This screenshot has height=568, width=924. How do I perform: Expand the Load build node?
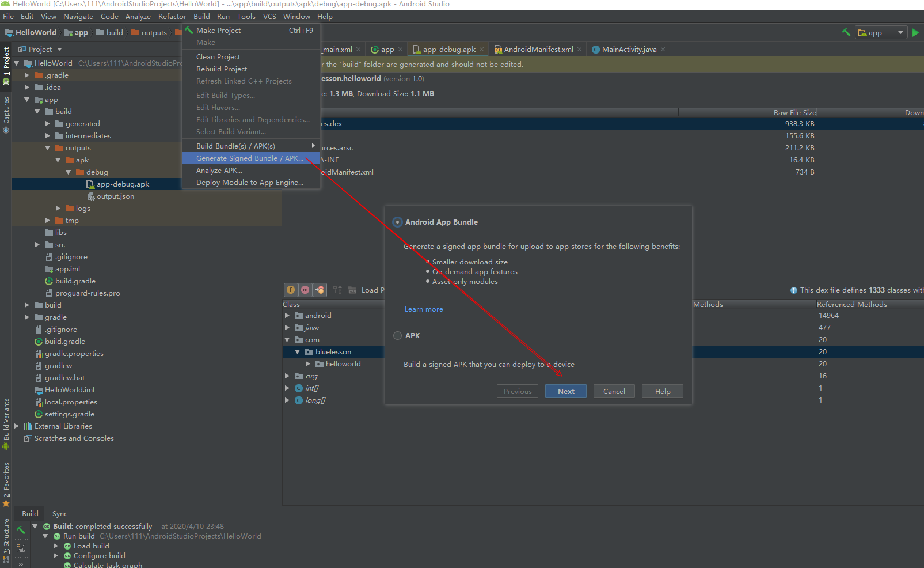pos(56,546)
